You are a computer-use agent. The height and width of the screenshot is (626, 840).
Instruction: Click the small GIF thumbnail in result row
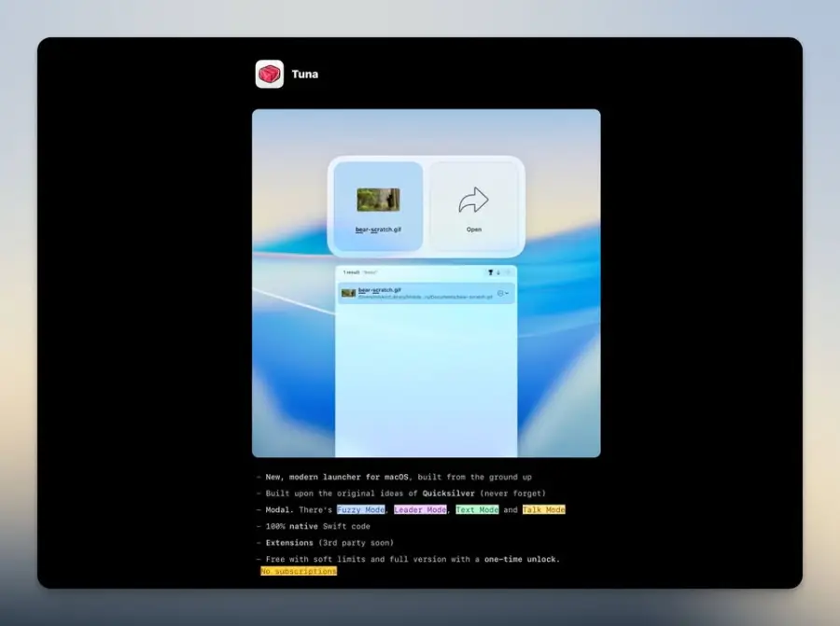point(348,293)
